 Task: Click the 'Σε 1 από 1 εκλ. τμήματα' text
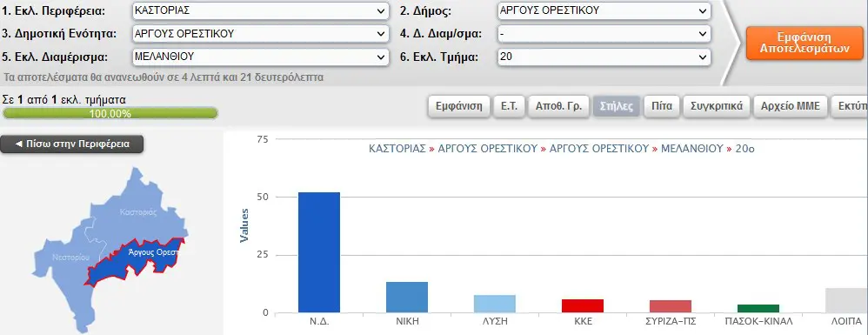64,100
